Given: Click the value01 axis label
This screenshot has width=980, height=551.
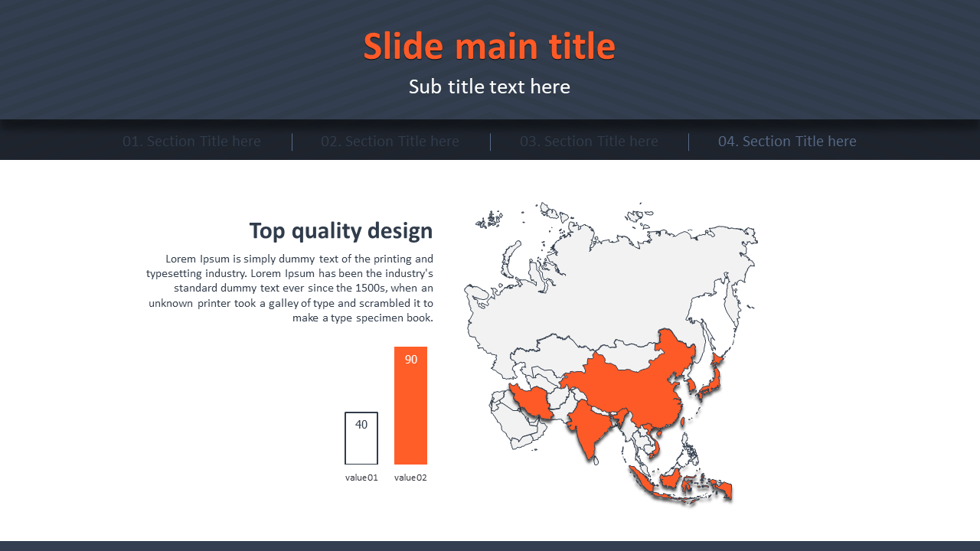Looking at the screenshot, I should (x=361, y=478).
